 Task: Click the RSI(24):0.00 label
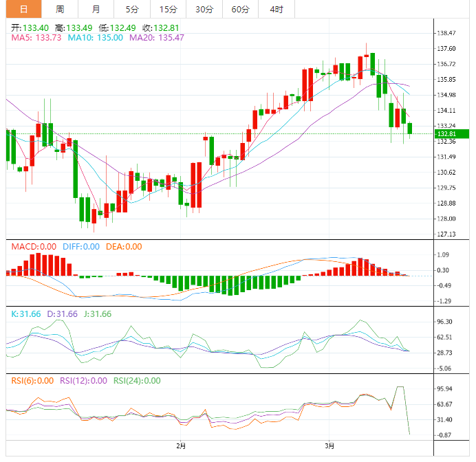(137, 381)
